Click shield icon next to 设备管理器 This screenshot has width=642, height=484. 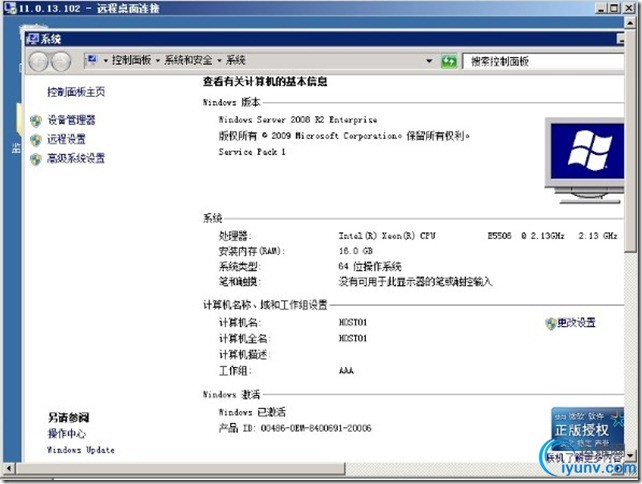pos(36,120)
